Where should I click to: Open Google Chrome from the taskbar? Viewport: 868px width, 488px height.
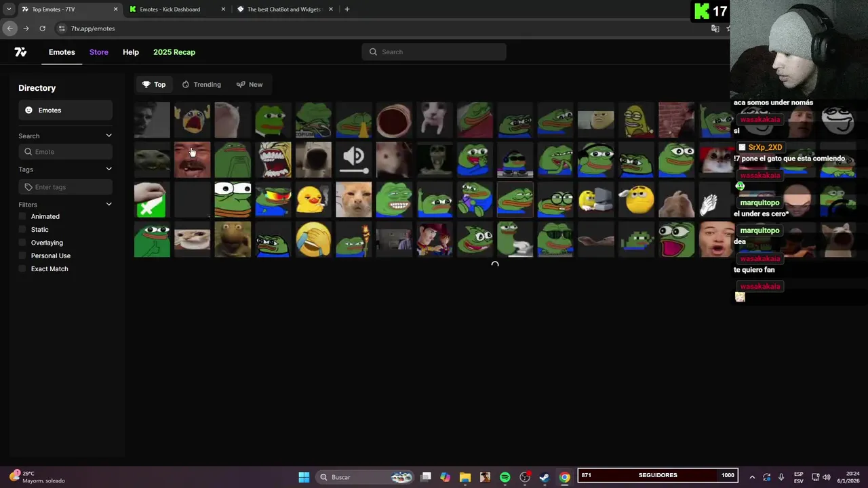point(564,477)
